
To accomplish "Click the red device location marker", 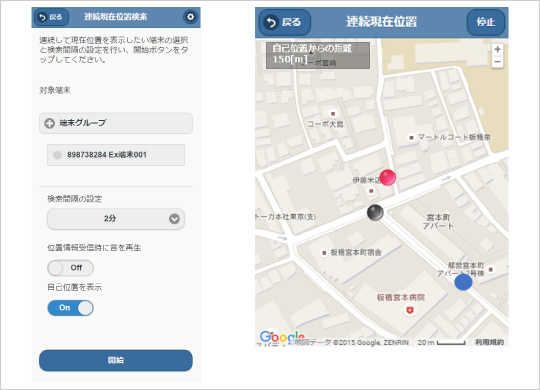I will pos(388,177).
